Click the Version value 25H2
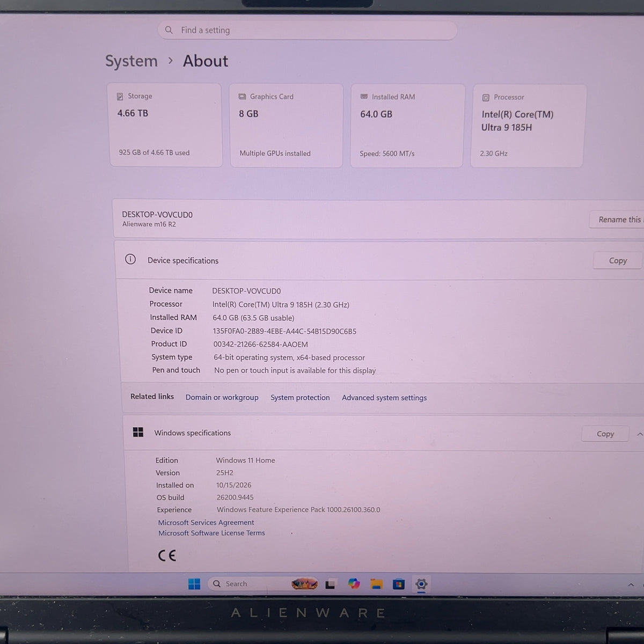The height and width of the screenshot is (644, 644). [x=225, y=473]
